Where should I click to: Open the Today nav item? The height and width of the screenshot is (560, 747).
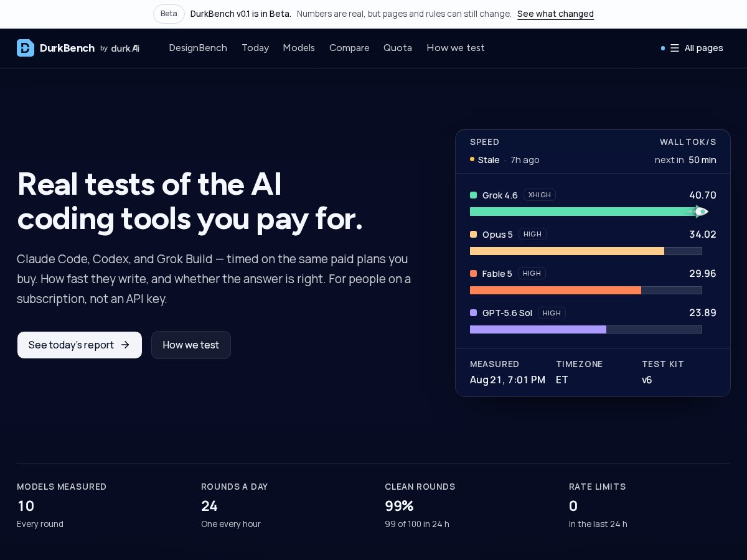(255, 48)
